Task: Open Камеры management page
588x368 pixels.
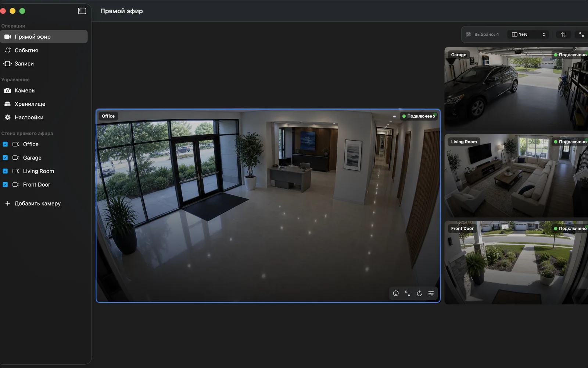Action: [44, 91]
